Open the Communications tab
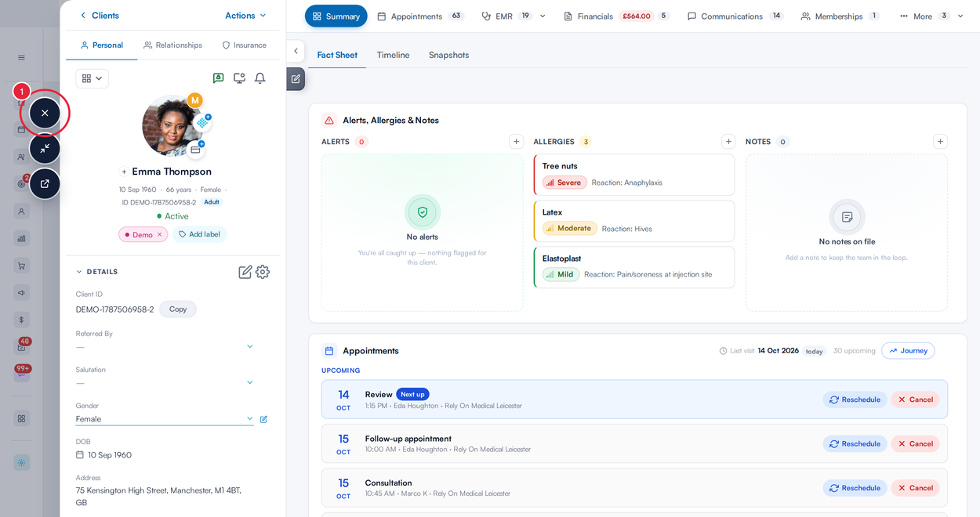The height and width of the screenshot is (517, 980). click(735, 16)
